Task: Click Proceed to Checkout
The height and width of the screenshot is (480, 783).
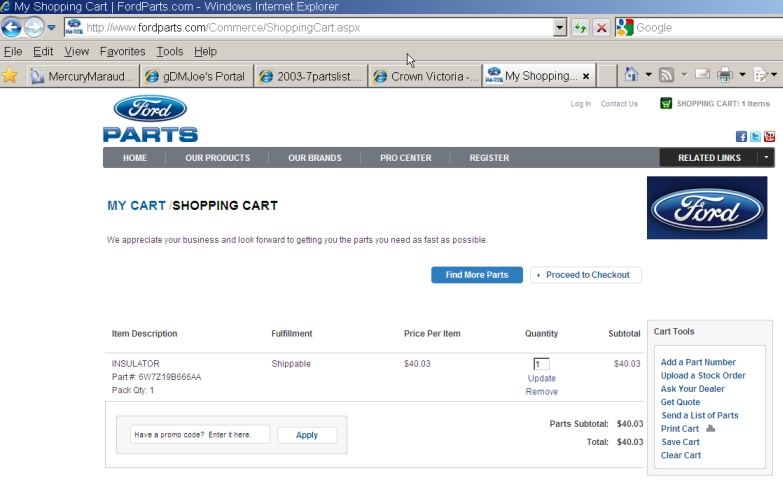Action: coord(586,275)
